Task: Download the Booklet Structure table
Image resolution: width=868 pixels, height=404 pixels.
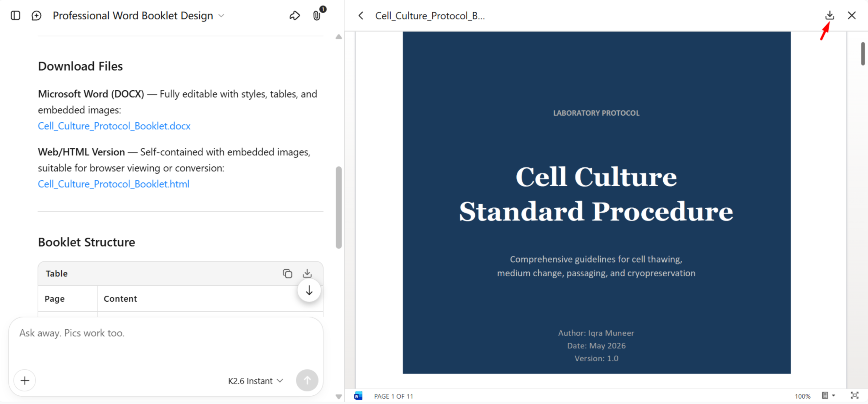Action: pyautogui.click(x=307, y=273)
